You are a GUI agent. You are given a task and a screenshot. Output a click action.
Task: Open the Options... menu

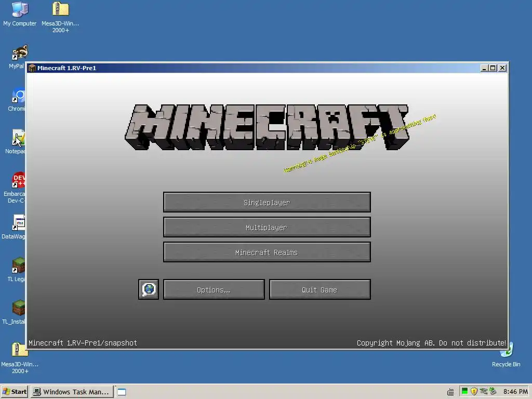pyautogui.click(x=214, y=289)
